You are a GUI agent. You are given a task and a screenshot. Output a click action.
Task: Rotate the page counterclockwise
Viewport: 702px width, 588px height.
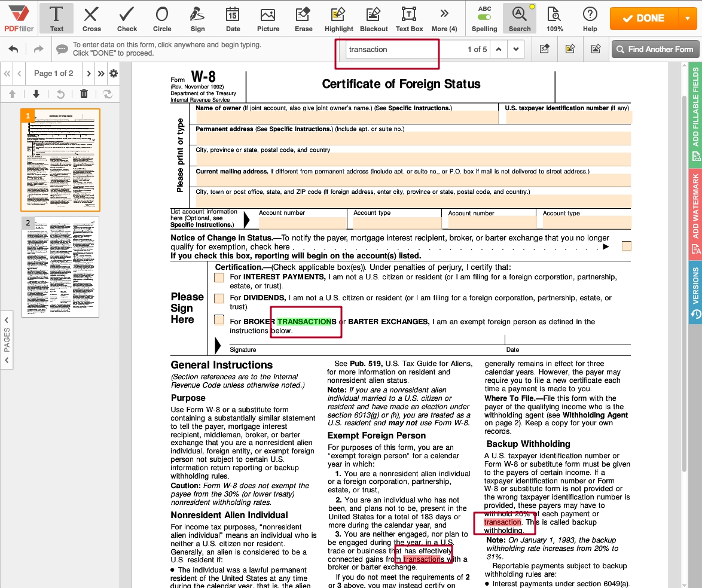coord(60,94)
